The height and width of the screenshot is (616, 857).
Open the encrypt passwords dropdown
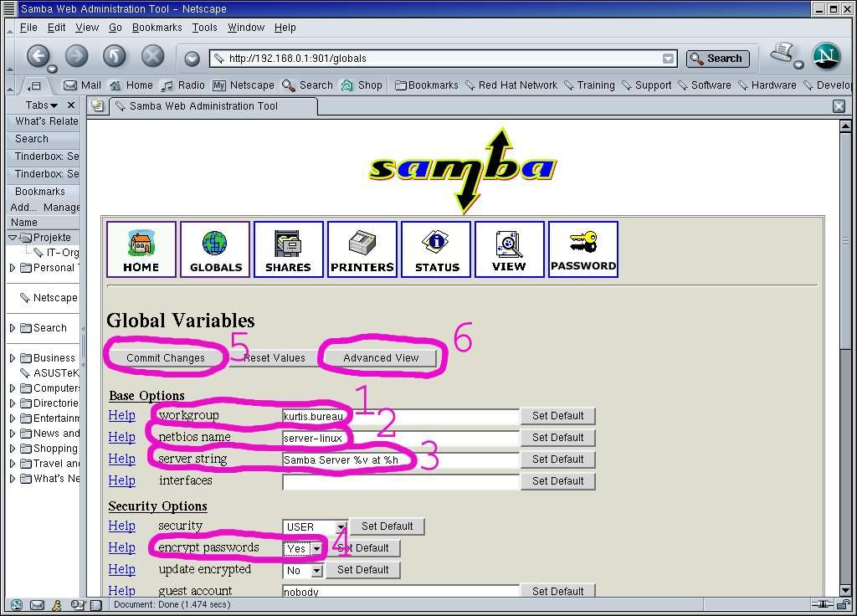coord(316,549)
